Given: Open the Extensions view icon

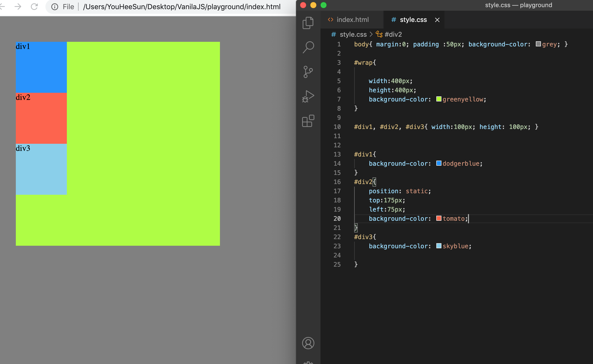Looking at the screenshot, I should pyautogui.click(x=308, y=121).
